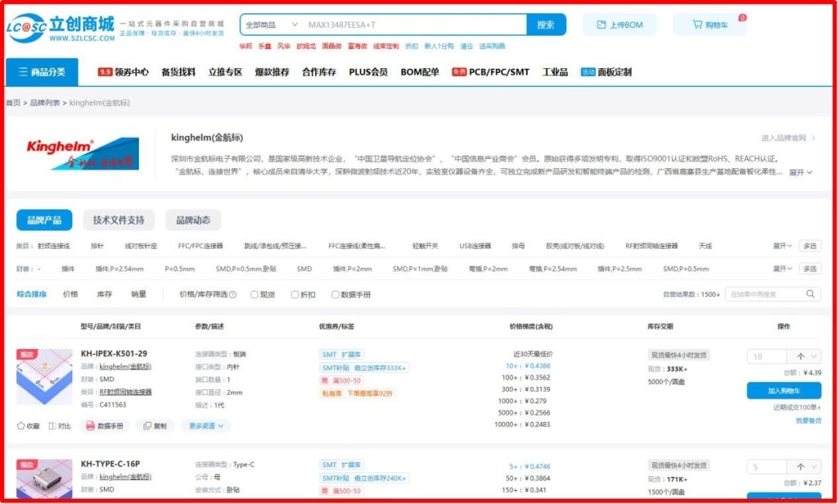838x504 pixels.
Task: Open the KH-TYPE-C-16P product thumbnail
Action: pos(44,479)
